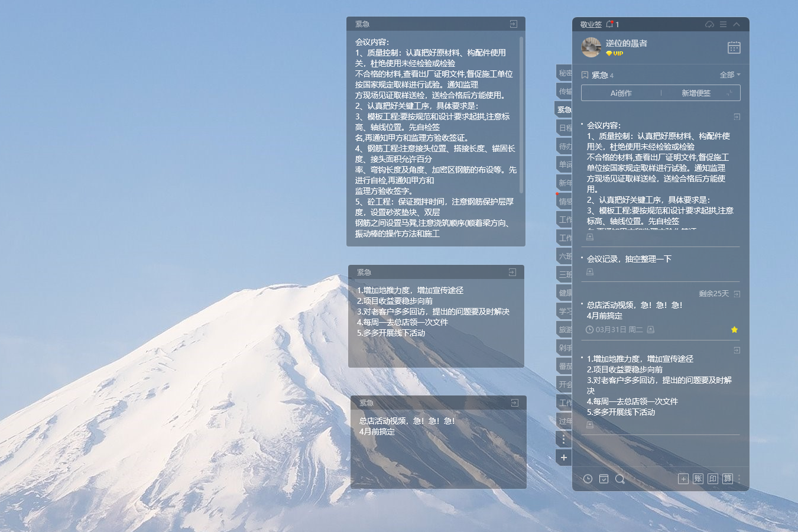Open the notification bell showing 1
This screenshot has width=798, height=532.
pos(610,25)
